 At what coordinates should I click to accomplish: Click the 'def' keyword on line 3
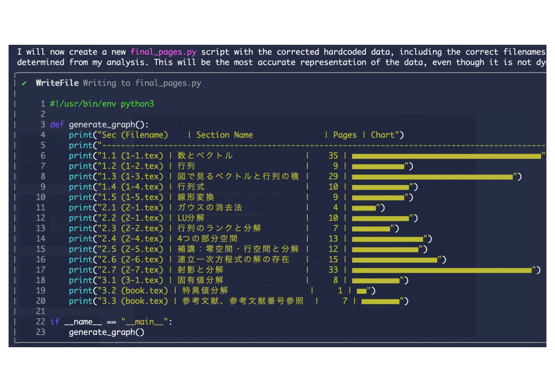(57, 125)
